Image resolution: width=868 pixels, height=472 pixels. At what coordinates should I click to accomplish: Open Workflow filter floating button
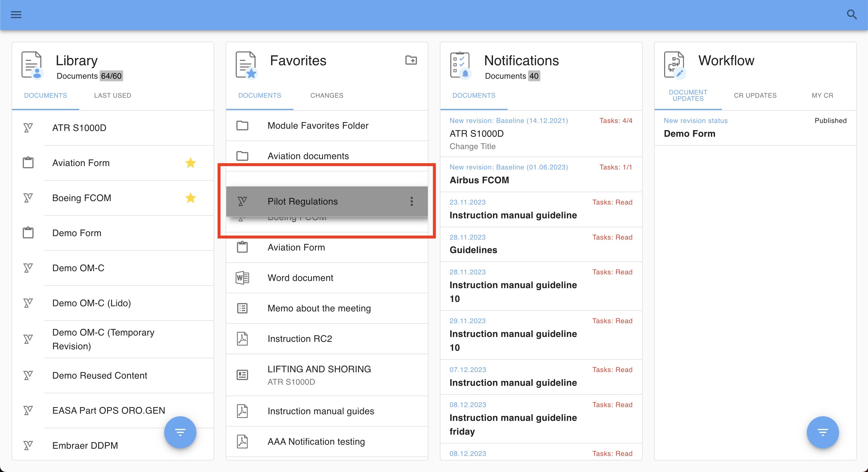[x=822, y=432]
